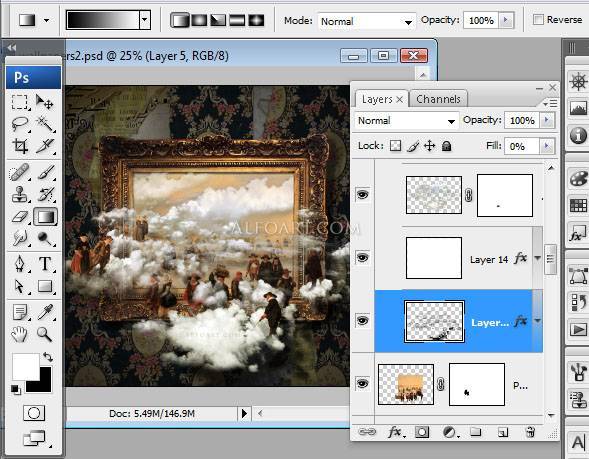Viewport: 589px width, 459px height.
Task: Hide the top cloud layer's eye
Action: point(362,195)
